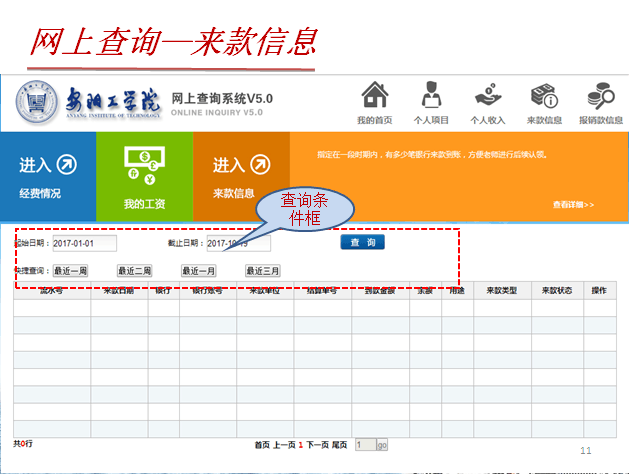Image resolution: width=629 pixels, height=474 pixels.
Task: Open 报销款信息 coin search icon
Action: pos(602,97)
